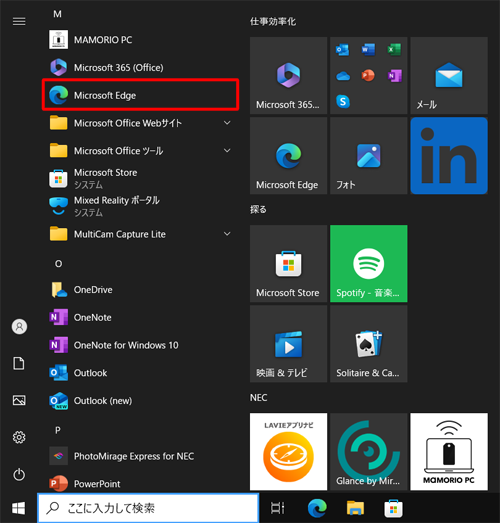The image size is (500, 523).
Task: Click the Power button icon
Action: coord(19,474)
